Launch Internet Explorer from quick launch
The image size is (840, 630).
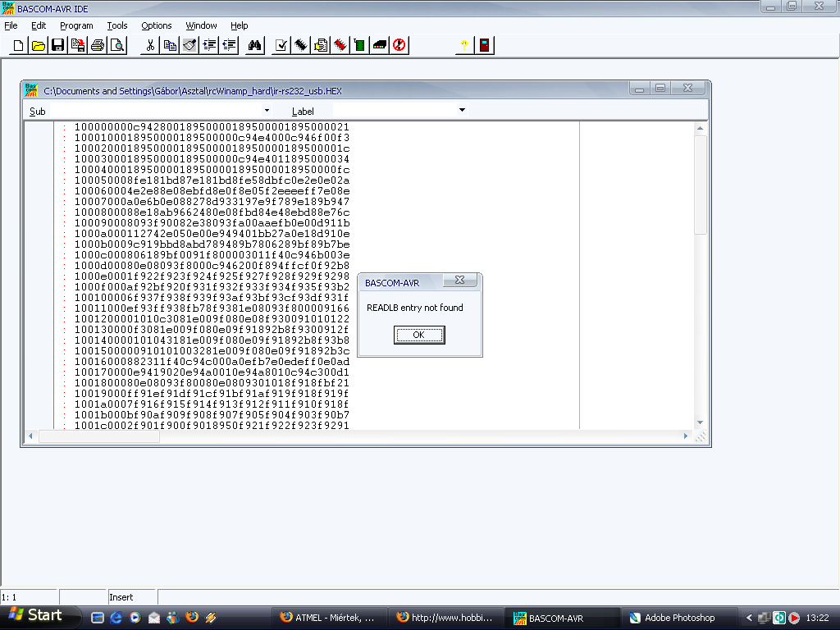click(116, 618)
